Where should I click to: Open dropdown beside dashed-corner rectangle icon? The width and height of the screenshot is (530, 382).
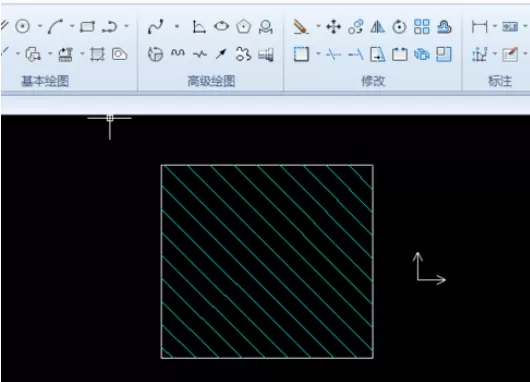[x=318, y=53]
